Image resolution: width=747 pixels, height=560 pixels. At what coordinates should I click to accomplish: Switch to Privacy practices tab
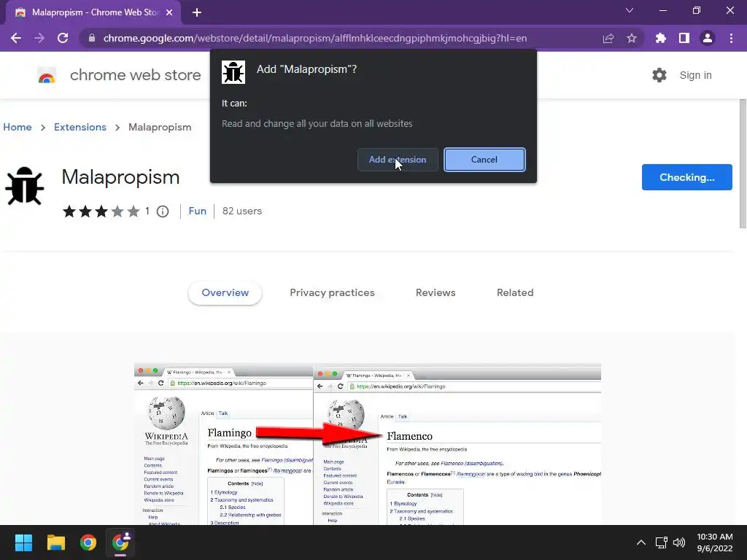332,293
